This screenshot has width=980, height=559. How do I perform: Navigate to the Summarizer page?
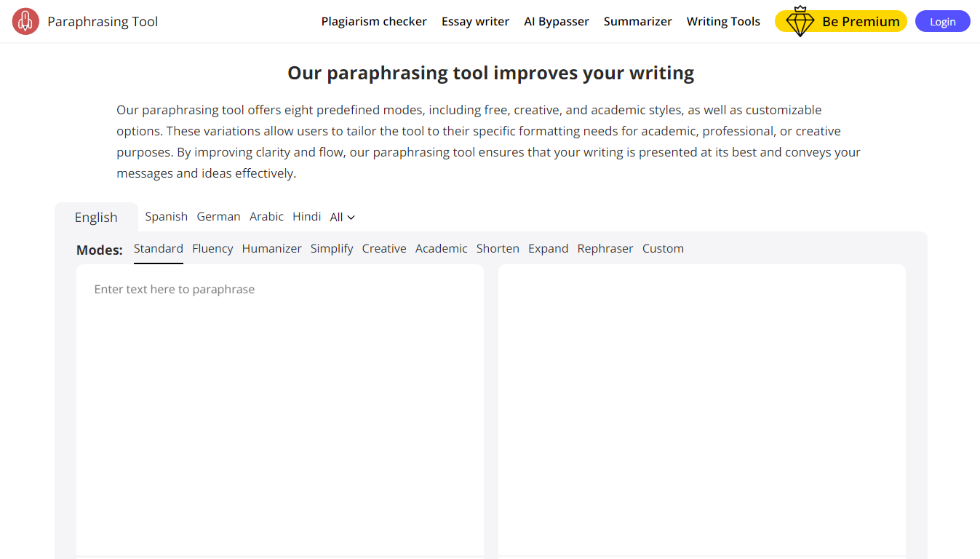637,22
